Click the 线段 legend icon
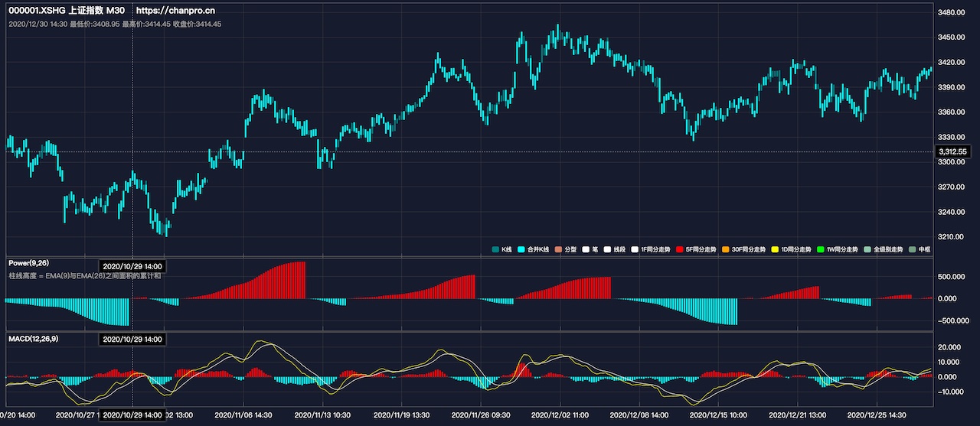This screenshot has width=980, height=426. click(x=608, y=250)
